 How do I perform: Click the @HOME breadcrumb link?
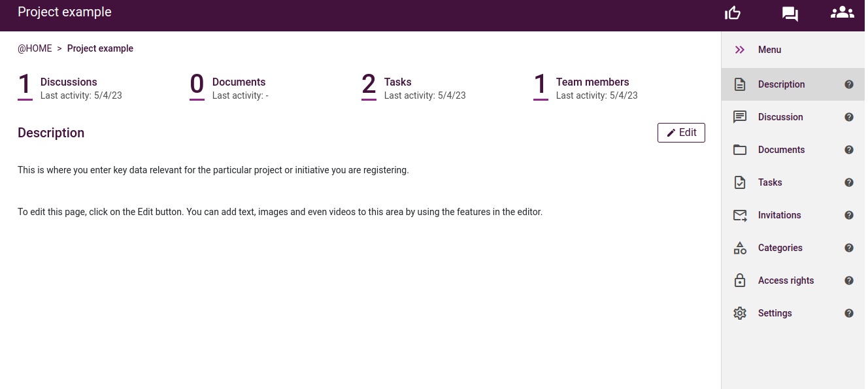coord(35,48)
